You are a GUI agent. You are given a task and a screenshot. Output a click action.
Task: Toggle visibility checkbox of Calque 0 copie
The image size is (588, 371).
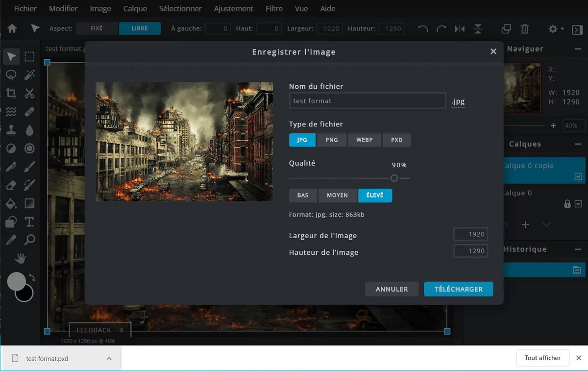(x=578, y=176)
